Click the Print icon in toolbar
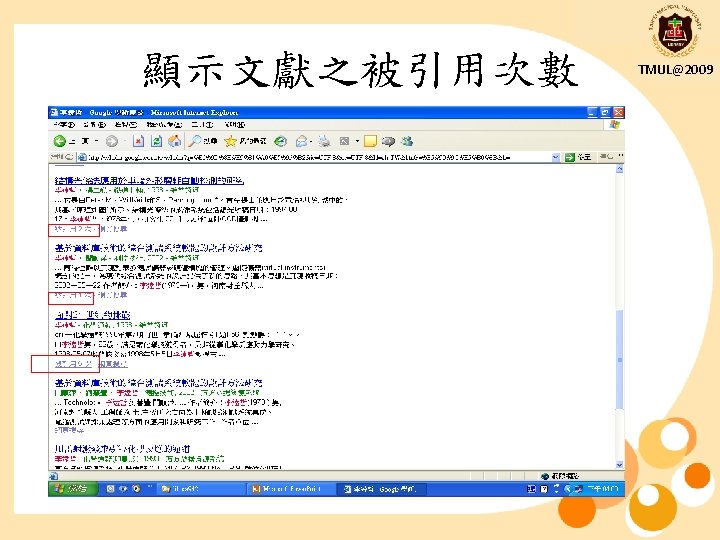The image size is (720, 540). 324,141
